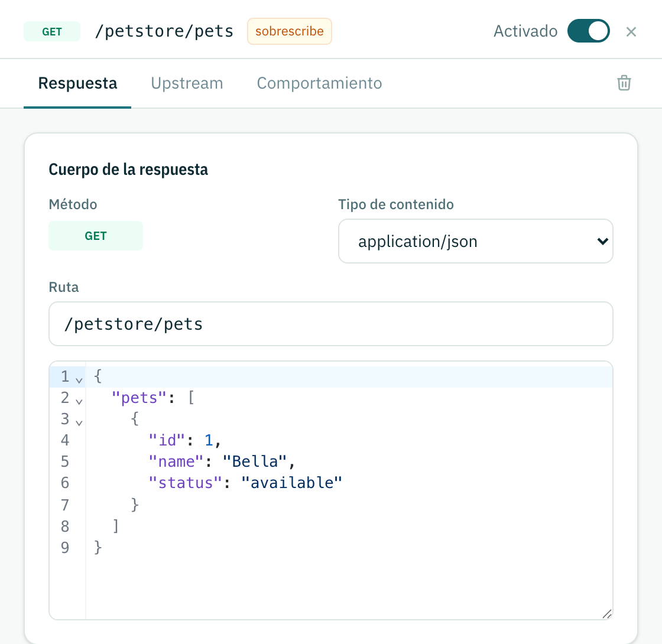Close the /petstore/pets panel
Screen dimensions: 662x644
point(631,32)
